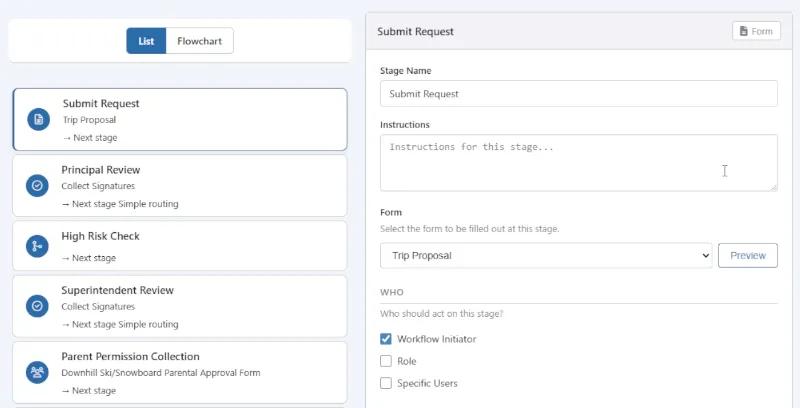This screenshot has width=800, height=408.
Task: Click the Principal Review checkmark icon
Action: tap(38, 186)
